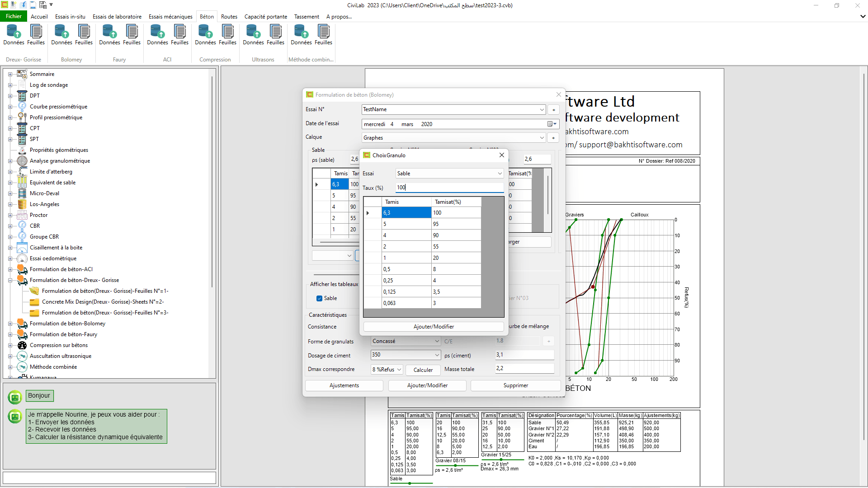Viewport: 868px width, 488px height.
Task: Click the Cisaillement à la boite icon
Action: (22, 248)
